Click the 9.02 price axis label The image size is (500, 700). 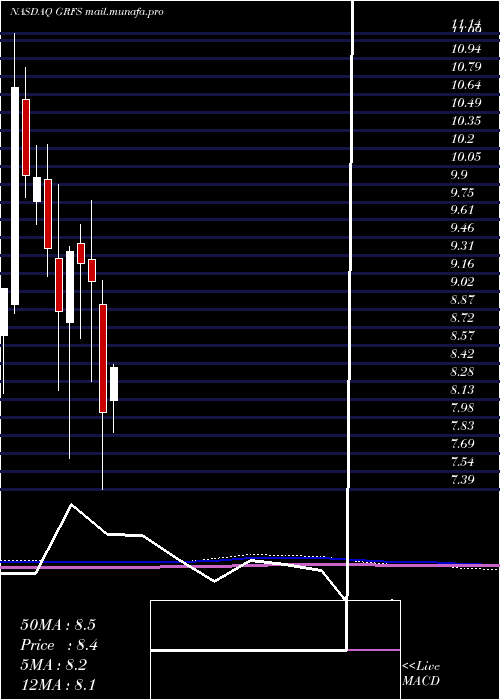[462, 282]
